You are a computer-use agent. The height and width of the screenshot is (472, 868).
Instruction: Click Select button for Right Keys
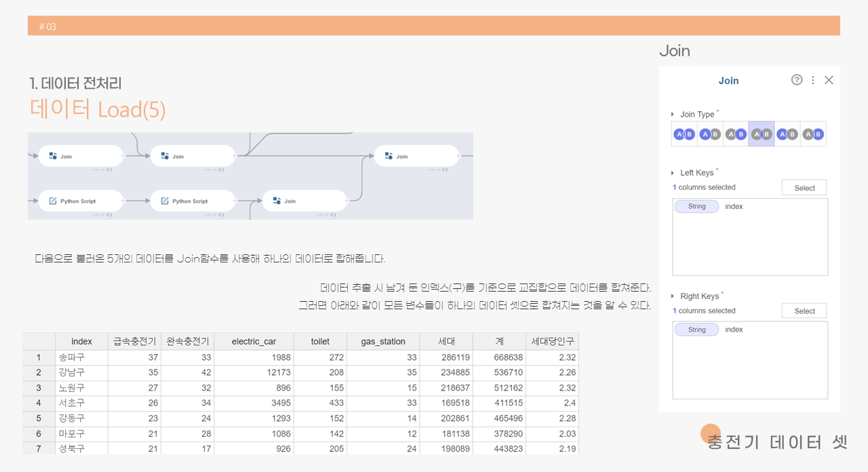point(804,311)
